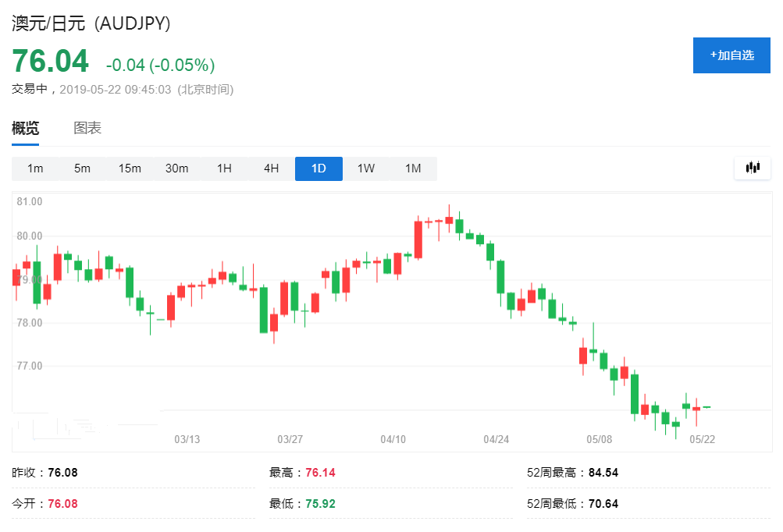
Task: Click the 05/08 date axis marker
Action: [x=600, y=440]
